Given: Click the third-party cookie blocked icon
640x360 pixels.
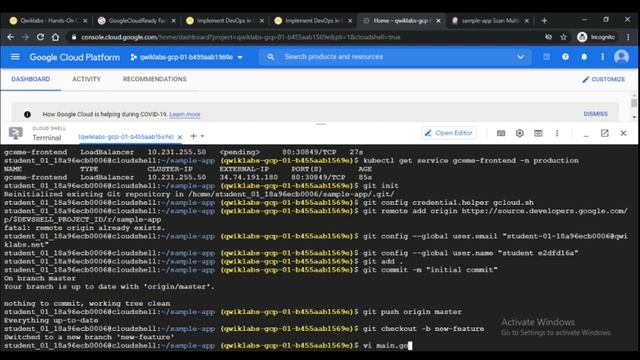Looking at the screenshot, I should point(549,37).
